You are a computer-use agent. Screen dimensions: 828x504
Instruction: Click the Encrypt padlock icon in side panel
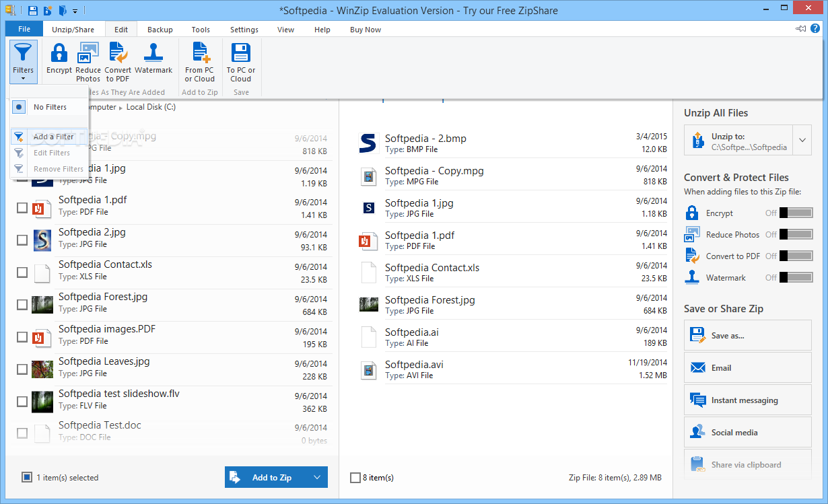[692, 213]
